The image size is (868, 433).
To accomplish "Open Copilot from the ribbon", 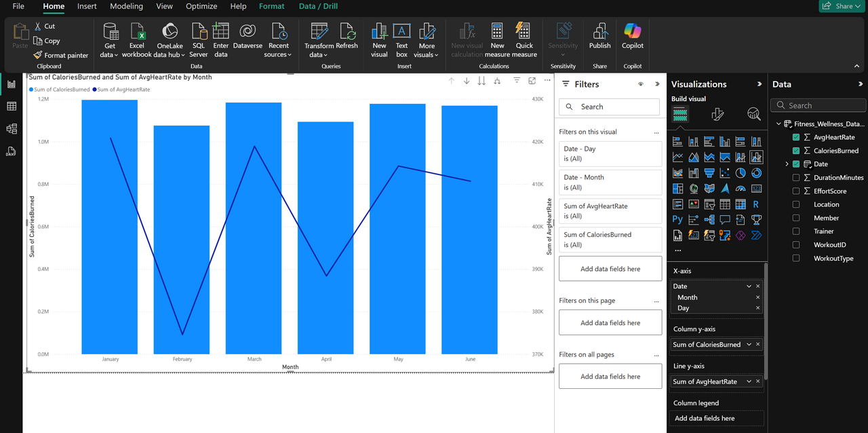I will coord(633,37).
